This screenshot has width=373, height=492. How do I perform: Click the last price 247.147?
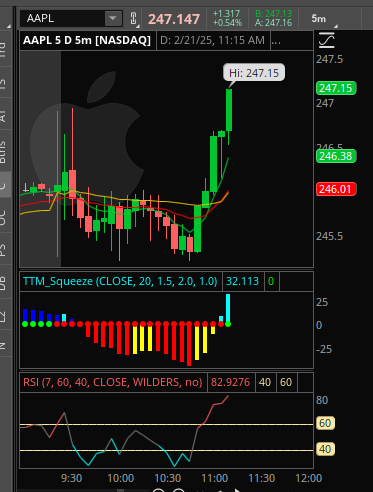pyautogui.click(x=174, y=19)
